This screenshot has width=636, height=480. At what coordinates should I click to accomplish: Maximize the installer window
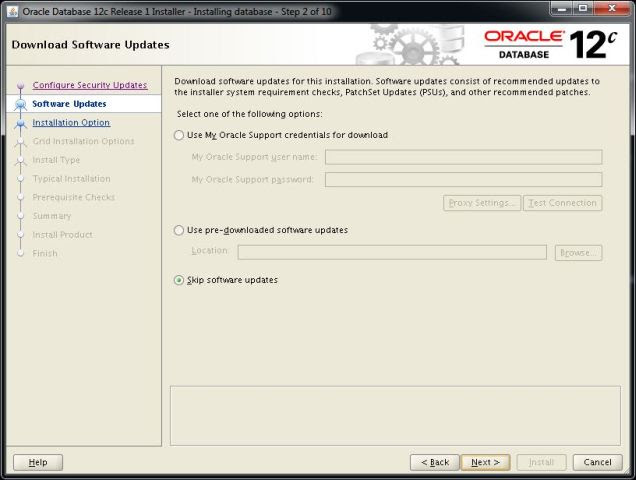click(x=583, y=9)
